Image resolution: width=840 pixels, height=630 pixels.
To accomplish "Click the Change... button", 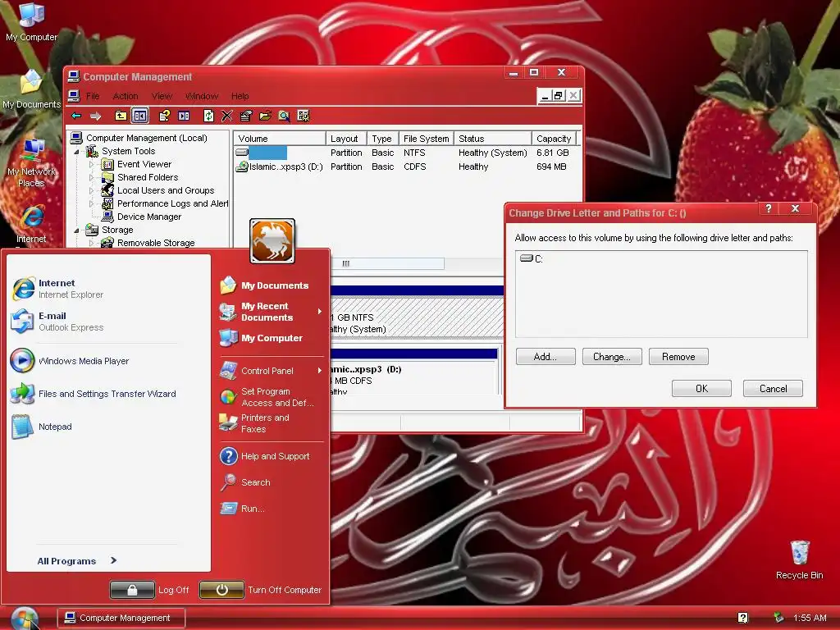I will pos(612,357).
